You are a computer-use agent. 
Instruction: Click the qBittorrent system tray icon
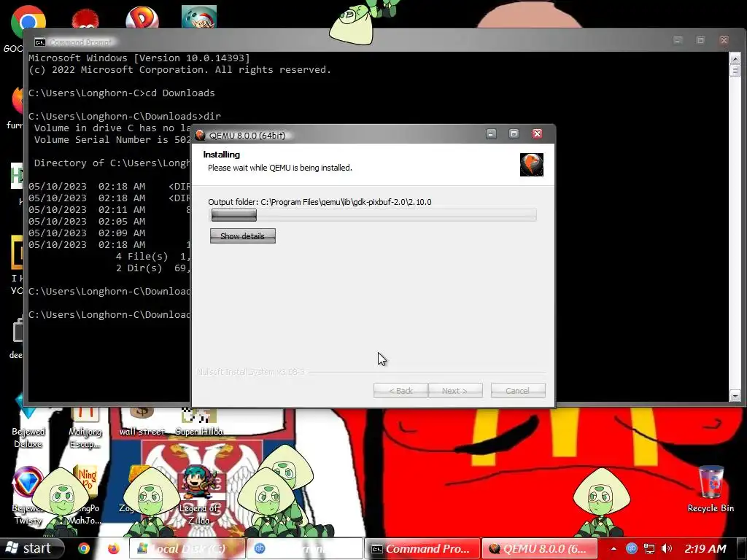[x=631, y=548]
